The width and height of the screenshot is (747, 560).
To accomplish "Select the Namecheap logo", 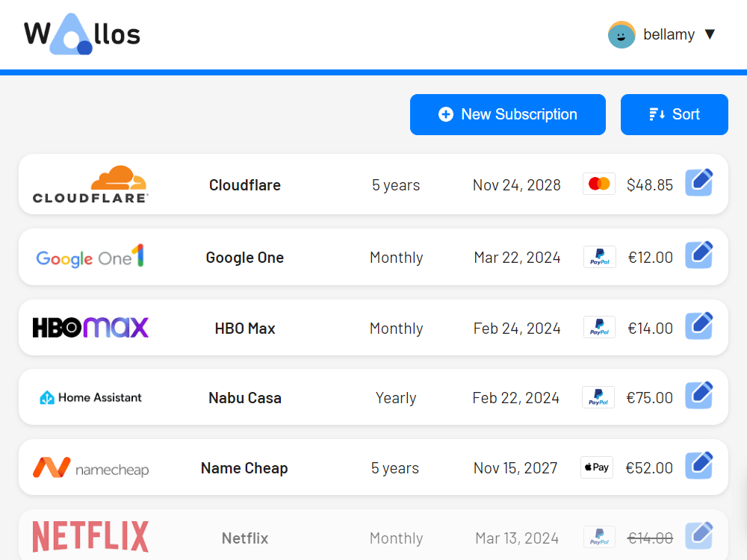I will (x=90, y=467).
